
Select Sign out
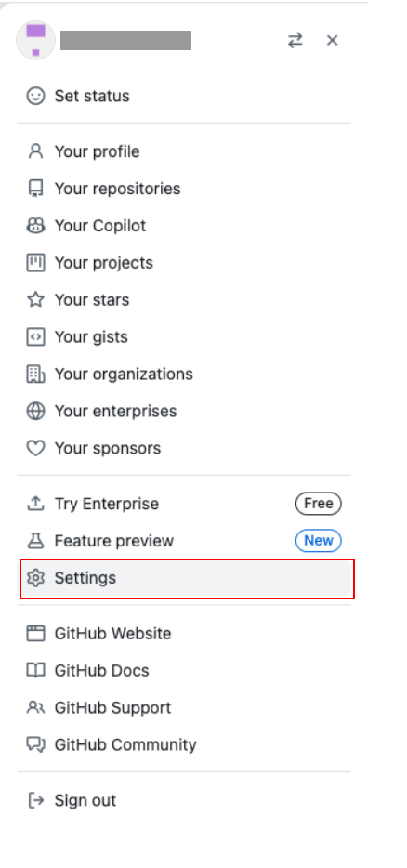point(186,800)
